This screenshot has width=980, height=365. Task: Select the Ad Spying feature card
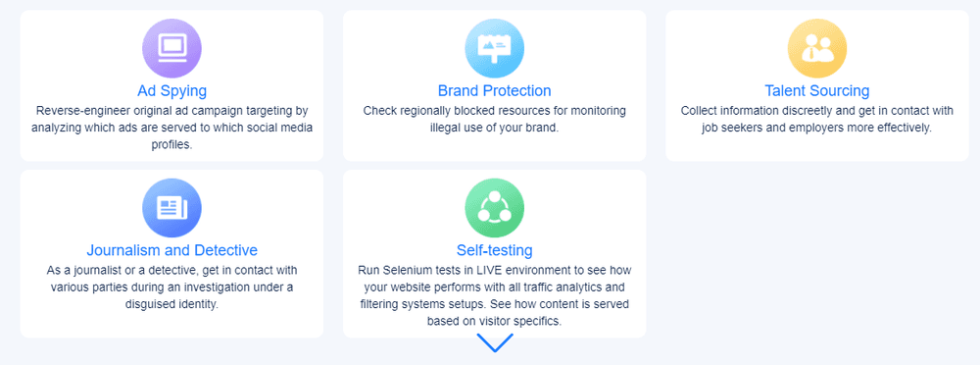coord(171,85)
